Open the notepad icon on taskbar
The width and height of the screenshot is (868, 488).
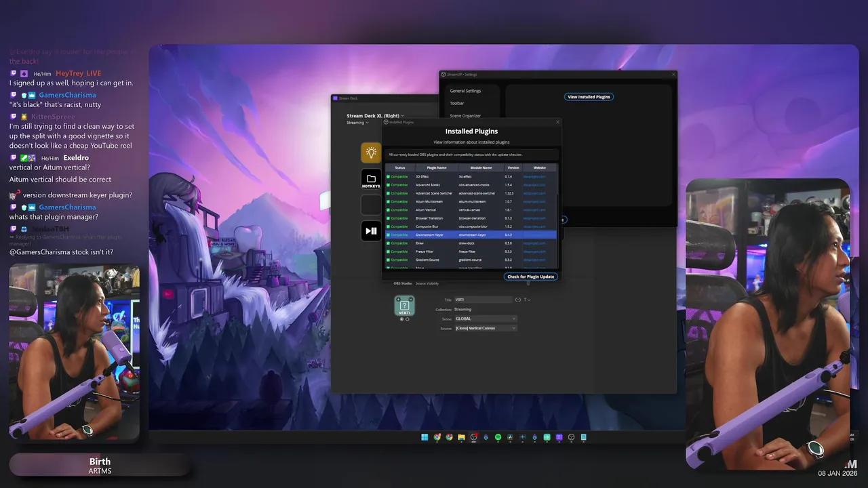pos(583,437)
